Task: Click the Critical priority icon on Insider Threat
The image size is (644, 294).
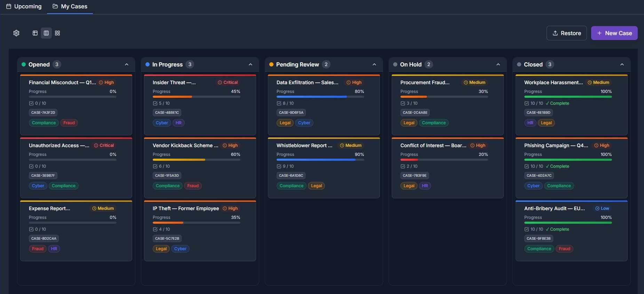Action: pyautogui.click(x=220, y=82)
